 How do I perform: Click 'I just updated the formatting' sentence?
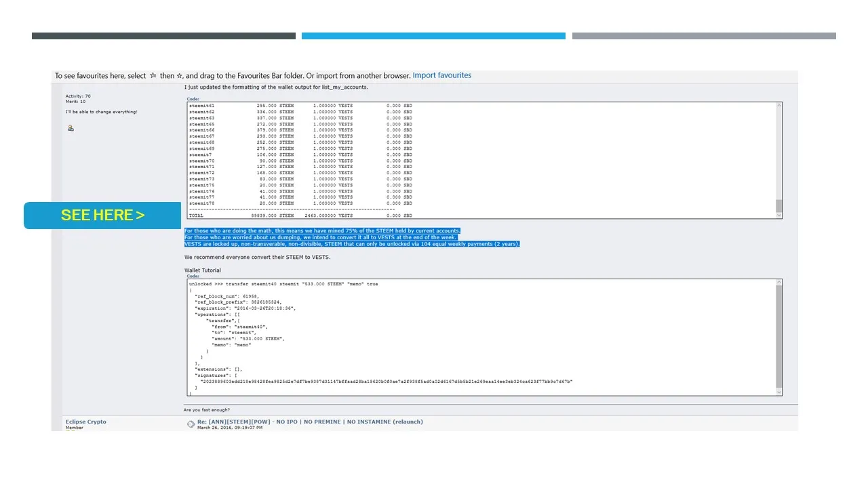tap(276, 87)
